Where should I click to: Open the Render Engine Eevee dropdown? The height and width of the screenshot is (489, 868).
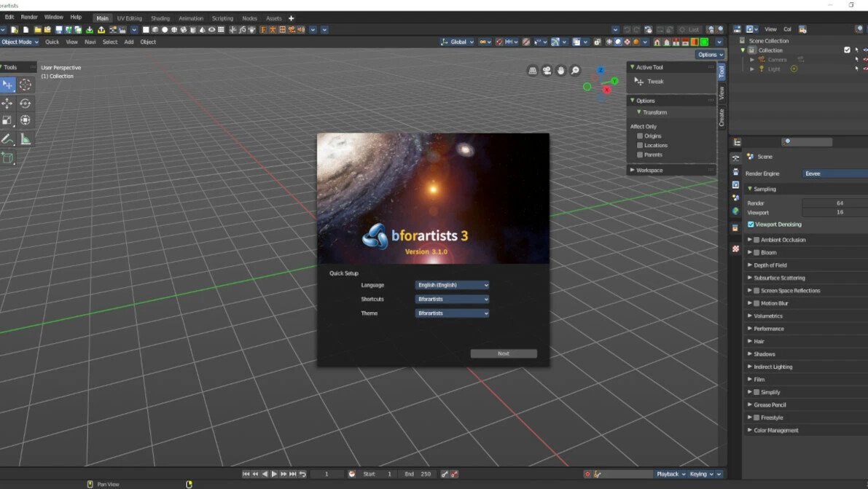tap(834, 174)
